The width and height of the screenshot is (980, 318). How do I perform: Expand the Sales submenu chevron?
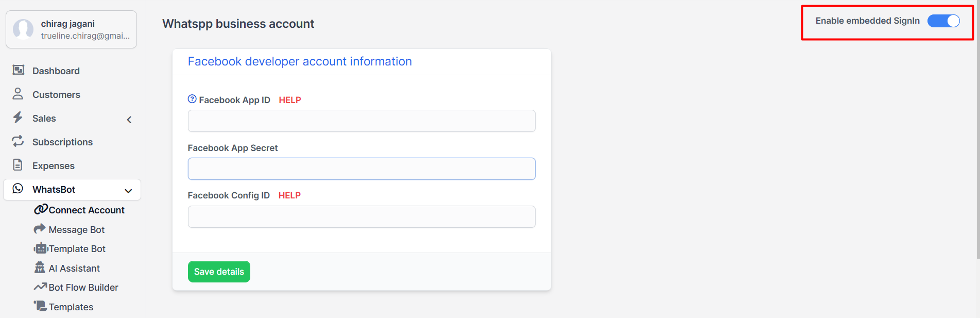point(129,120)
